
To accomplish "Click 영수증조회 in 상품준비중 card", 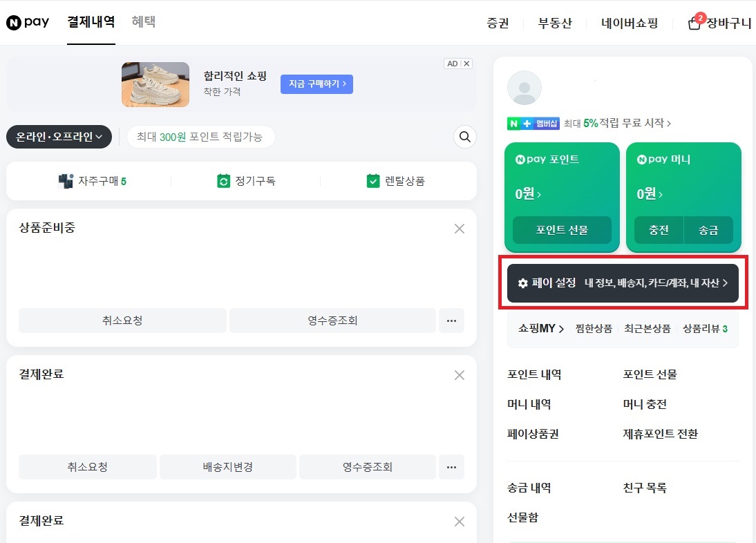I will click(332, 321).
